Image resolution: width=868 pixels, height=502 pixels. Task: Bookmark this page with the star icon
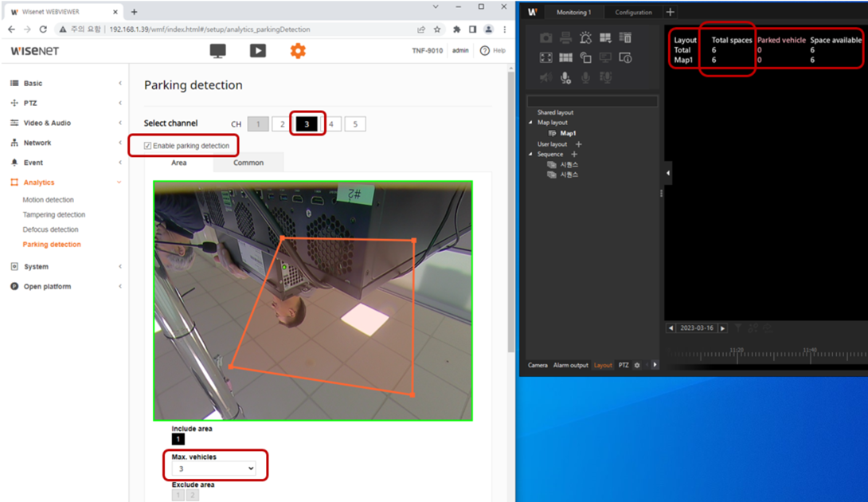click(437, 29)
